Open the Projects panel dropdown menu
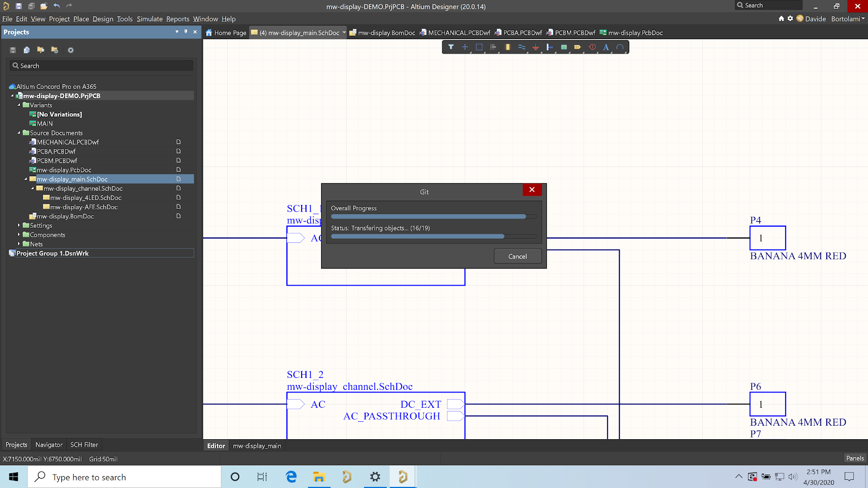This screenshot has height=488, width=868. pos(176,32)
